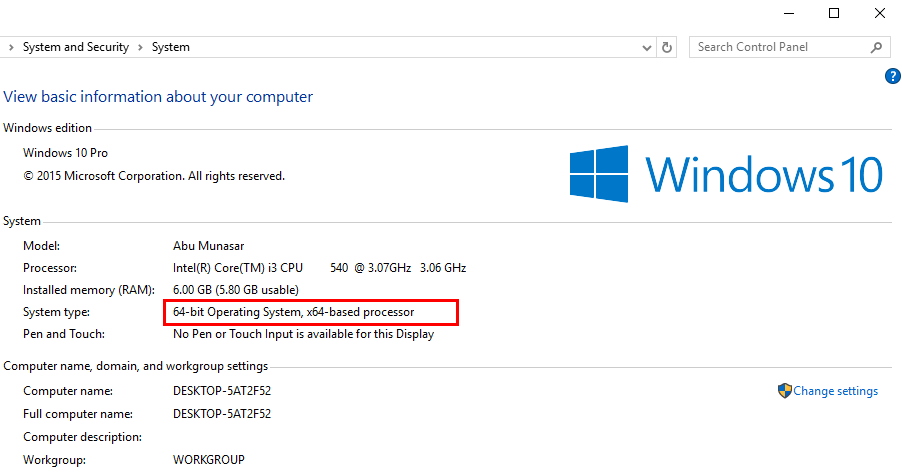Click the Windows 10 Pro edition text
This screenshot has height=476, width=902.
click(x=65, y=153)
